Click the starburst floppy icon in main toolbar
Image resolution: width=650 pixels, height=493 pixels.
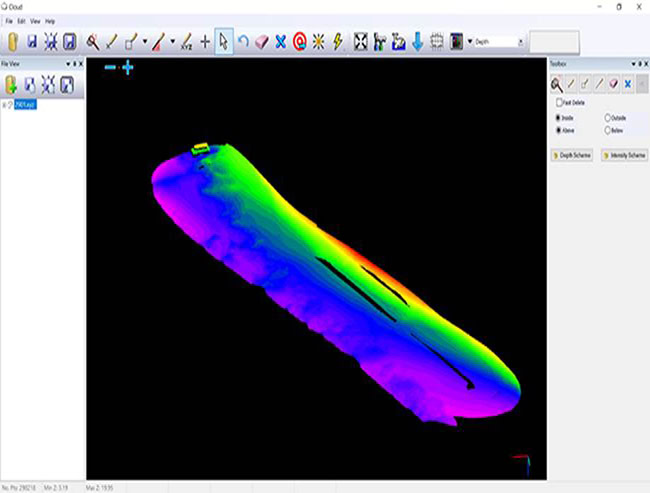click(x=51, y=42)
